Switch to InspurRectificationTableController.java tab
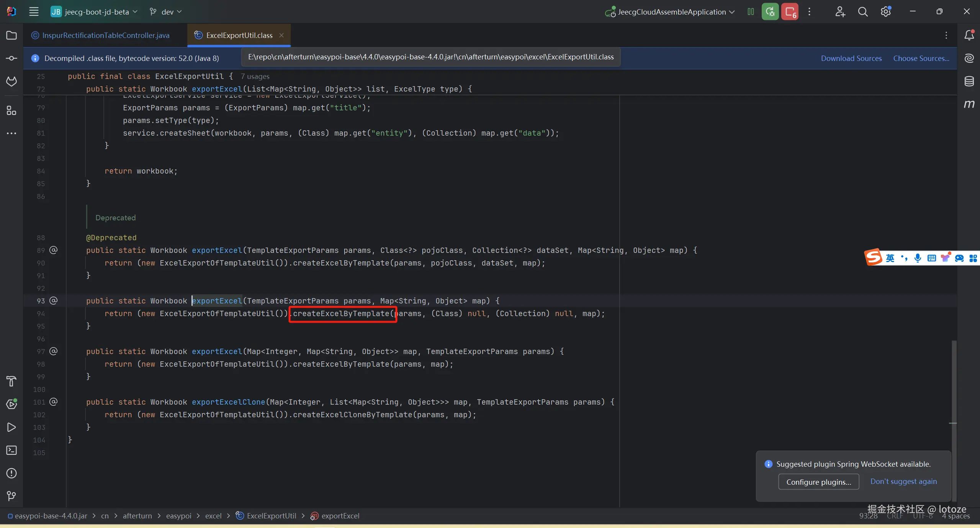 pos(105,35)
